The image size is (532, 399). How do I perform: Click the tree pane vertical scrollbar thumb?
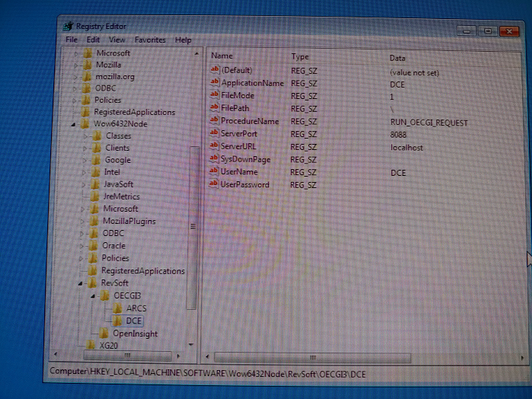(193, 228)
